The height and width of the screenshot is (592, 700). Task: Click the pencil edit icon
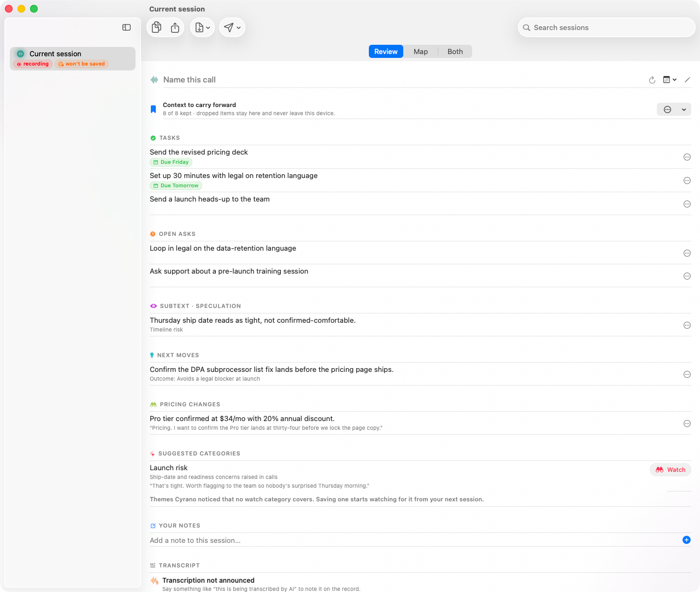click(x=687, y=80)
